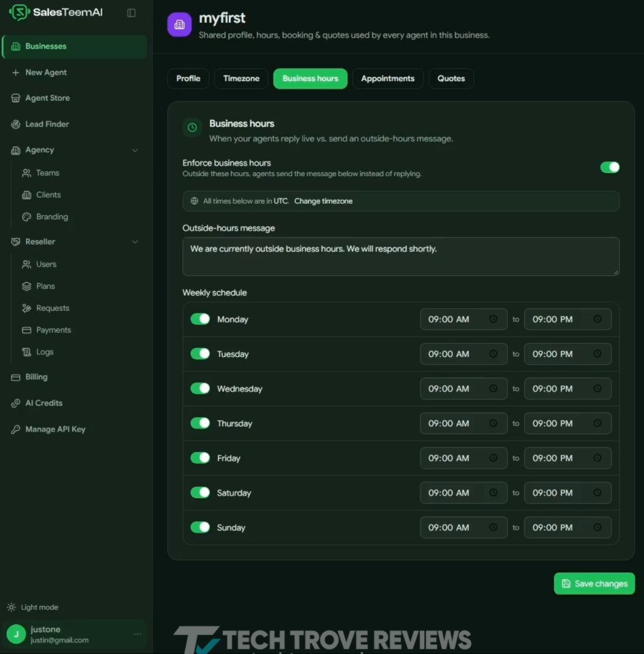The width and height of the screenshot is (644, 654).
Task: Click the Light mode sun icon
Action: tap(11, 607)
